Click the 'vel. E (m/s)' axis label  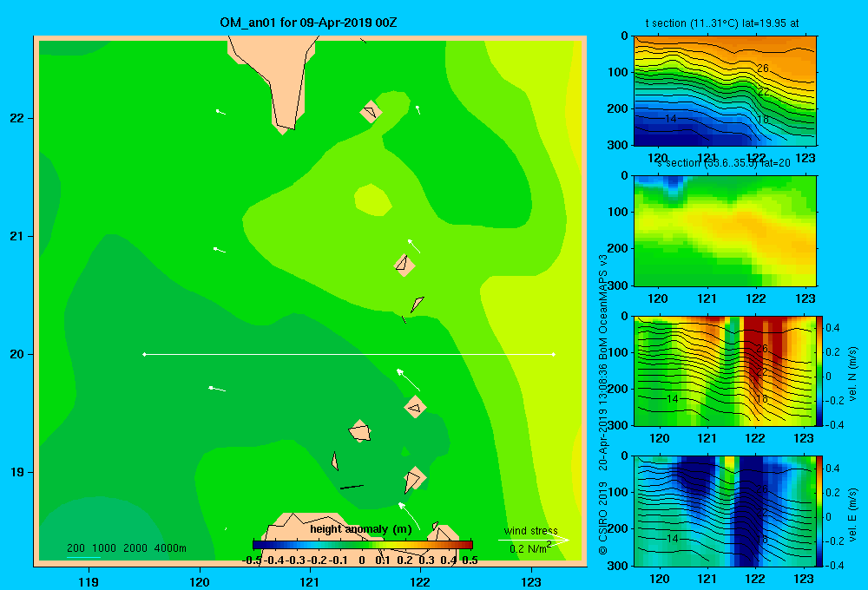point(853,514)
